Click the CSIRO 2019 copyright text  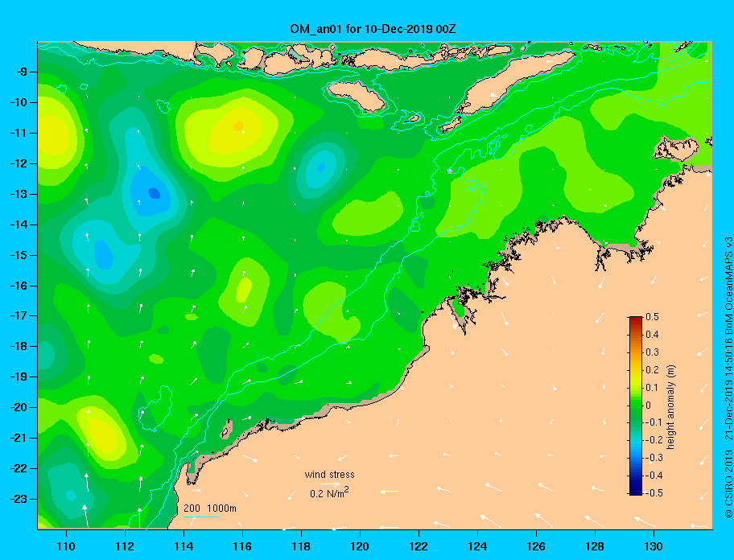728,484
